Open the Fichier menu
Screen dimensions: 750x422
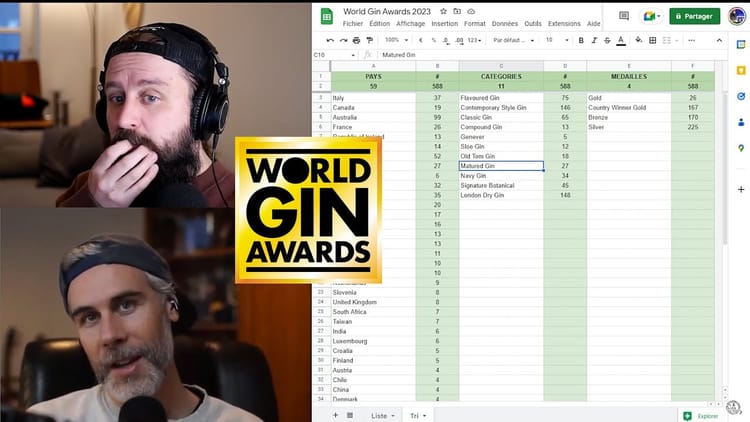click(353, 23)
